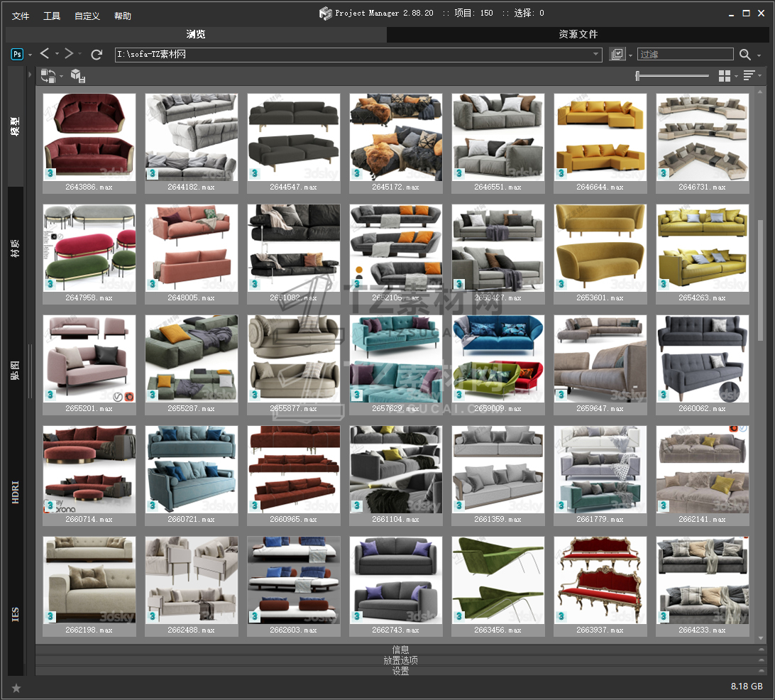This screenshot has width=775, height=700.
Task: Click the boxes-with-save-disk toolbar icon
Action: [x=78, y=76]
